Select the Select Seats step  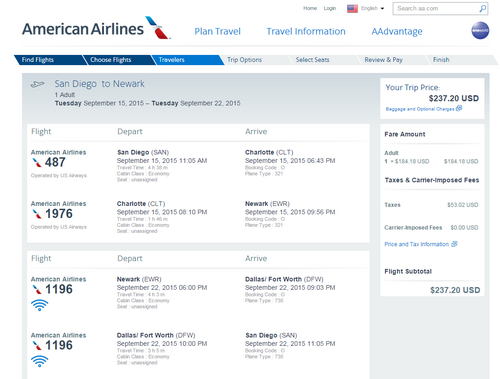click(x=324, y=60)
